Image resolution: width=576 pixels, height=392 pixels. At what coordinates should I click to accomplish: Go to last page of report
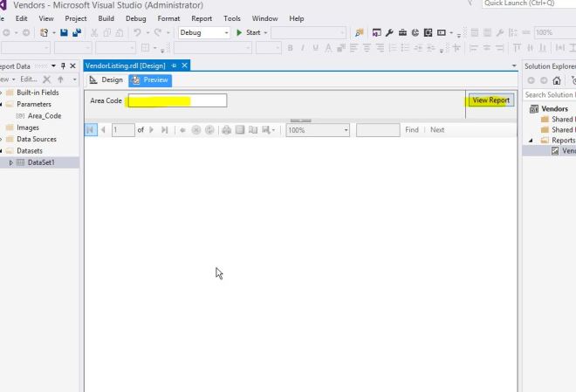click(x=165, y=130)
